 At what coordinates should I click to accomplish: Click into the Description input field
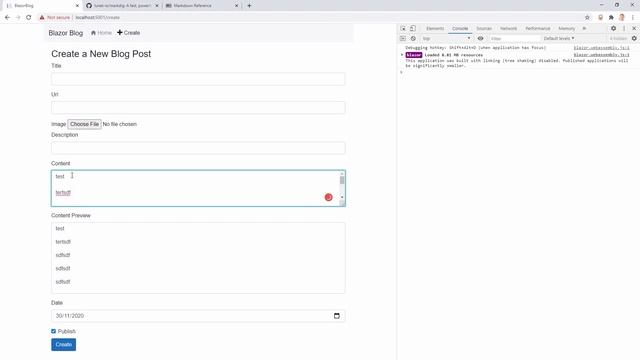198,148
